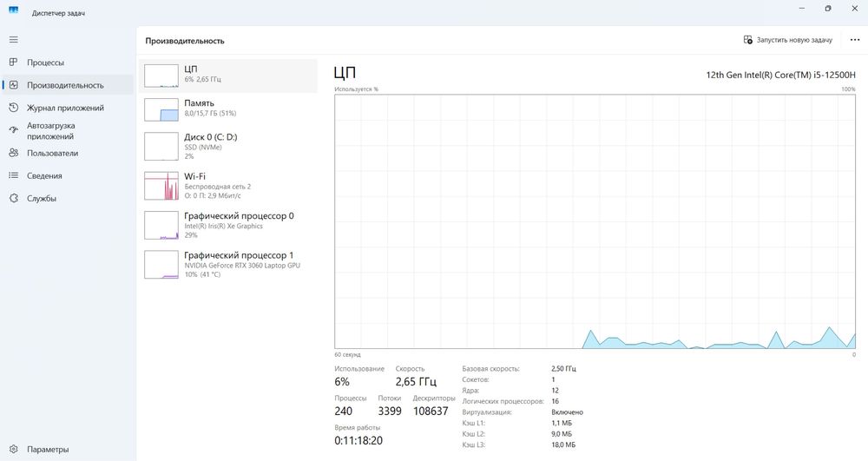
Task: Click the Сведения list icon
Action: 13,175
